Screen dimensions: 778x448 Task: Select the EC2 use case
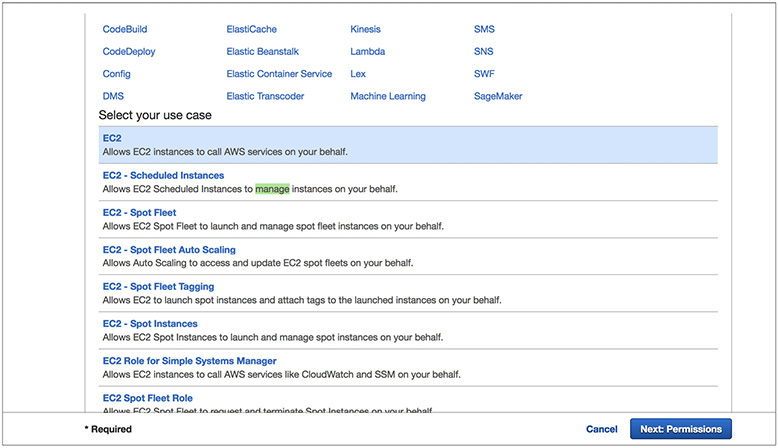(x=112, y=138)
